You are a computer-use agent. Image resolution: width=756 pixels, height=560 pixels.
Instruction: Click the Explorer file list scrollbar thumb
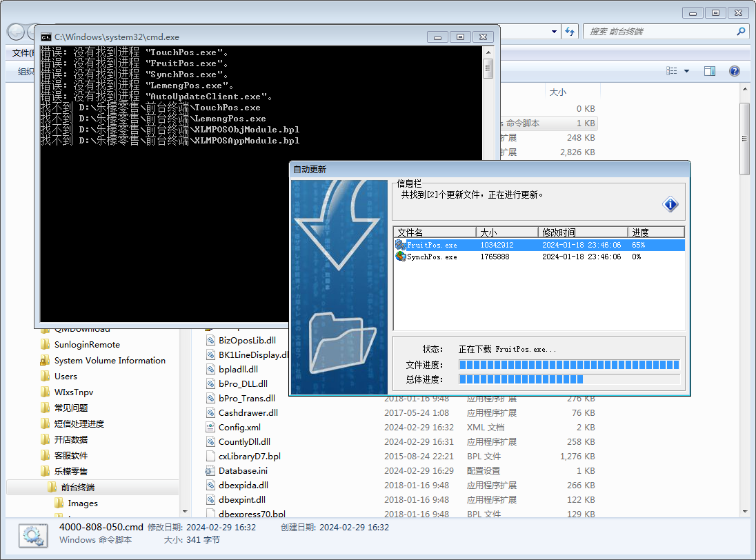click(744, 139)
